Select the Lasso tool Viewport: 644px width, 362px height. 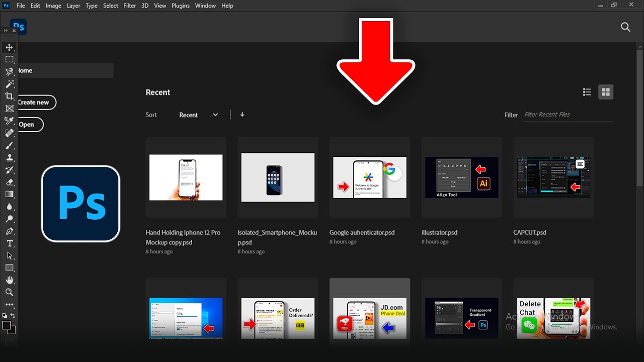(x=9, y=72)
